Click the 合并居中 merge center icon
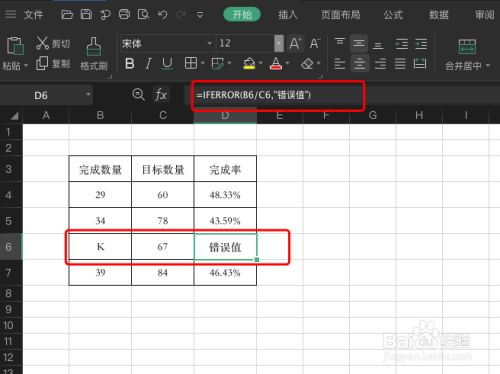This screenshot has width=500, height=374. 467,46
